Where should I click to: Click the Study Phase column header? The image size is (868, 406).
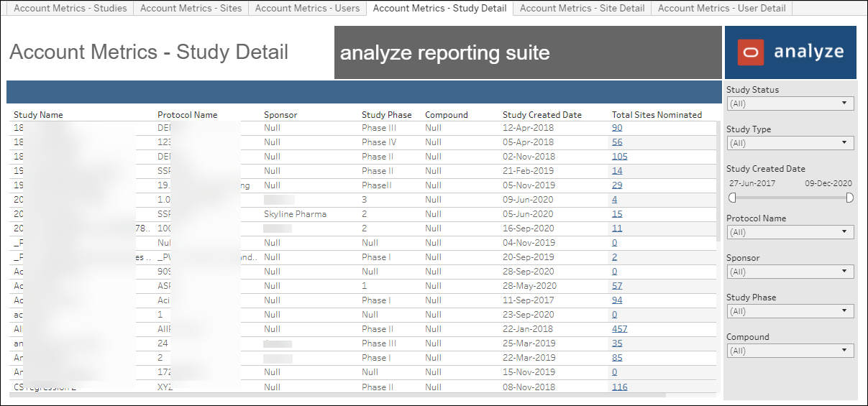coord(387,115)
